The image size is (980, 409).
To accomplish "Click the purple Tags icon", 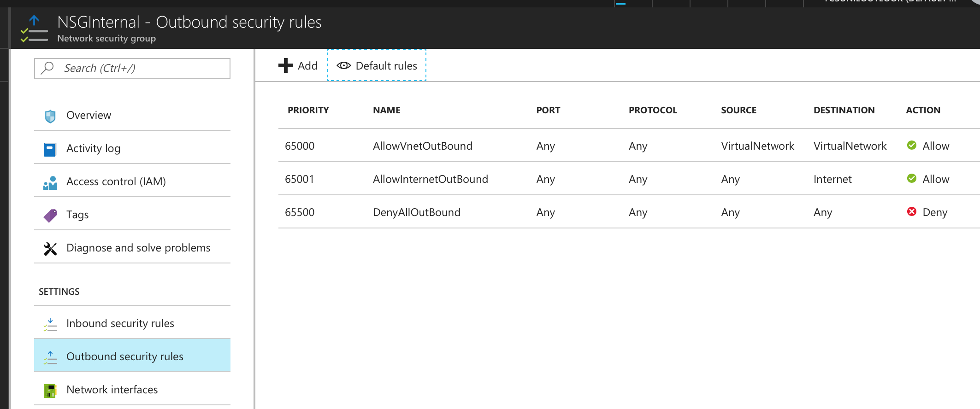I will pyautogui.click(x=50, y=216).
